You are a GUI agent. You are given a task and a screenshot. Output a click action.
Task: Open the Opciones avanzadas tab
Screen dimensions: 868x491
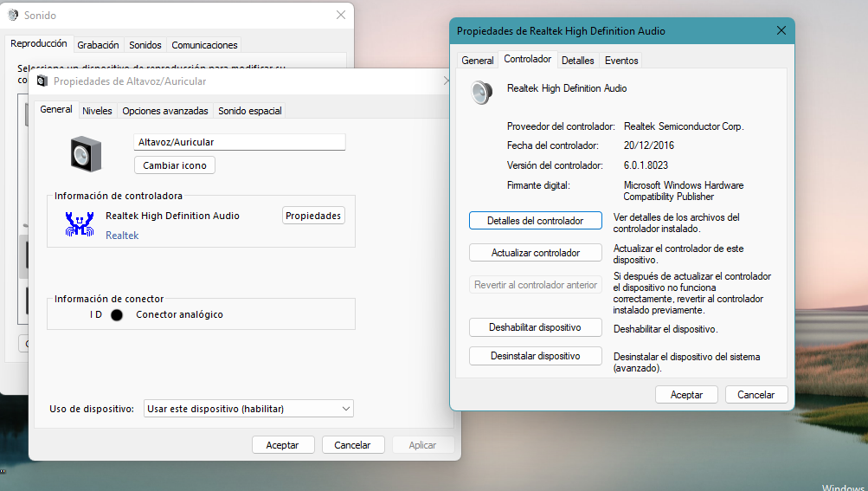click(x=165, y=111)
